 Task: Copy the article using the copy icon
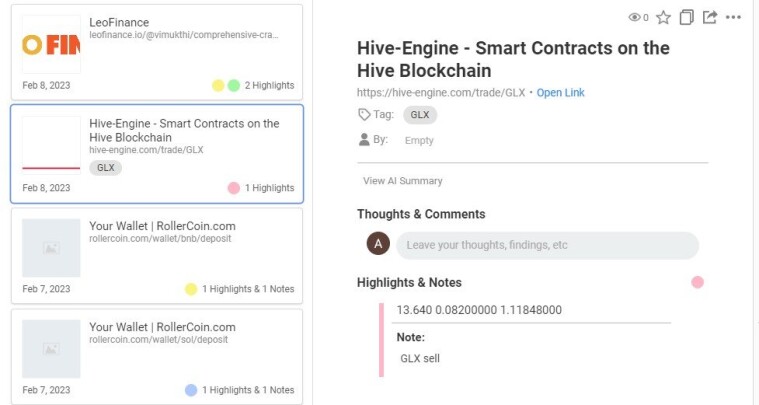point(686,17)
